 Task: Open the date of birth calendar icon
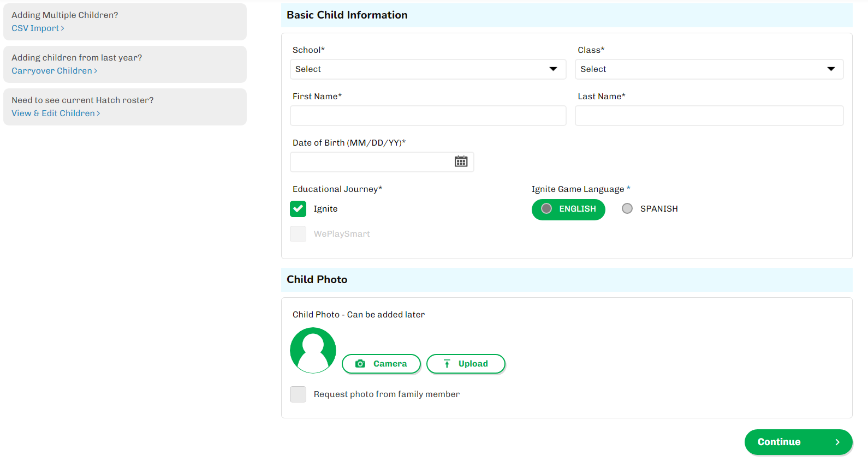pos(461,161)
